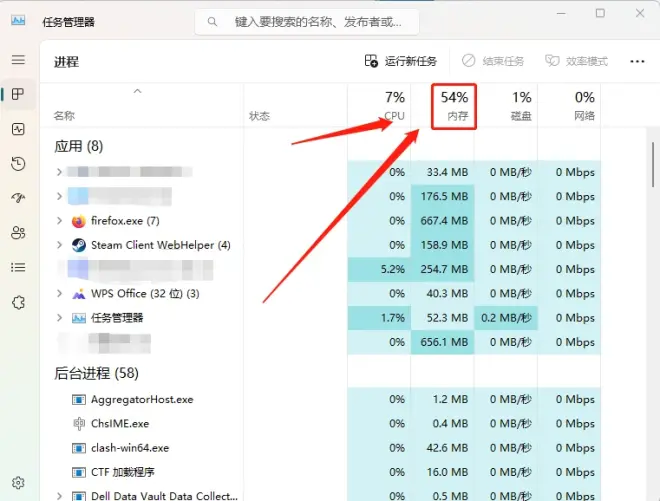Expand Steam Client WebHelper process group
The height and width of the screenshot is (501, 660).
pos(60,245)
